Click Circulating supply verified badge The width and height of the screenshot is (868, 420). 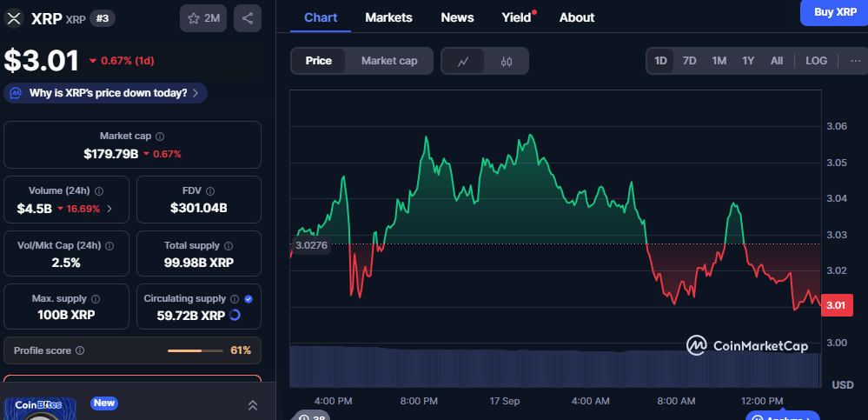248,298
